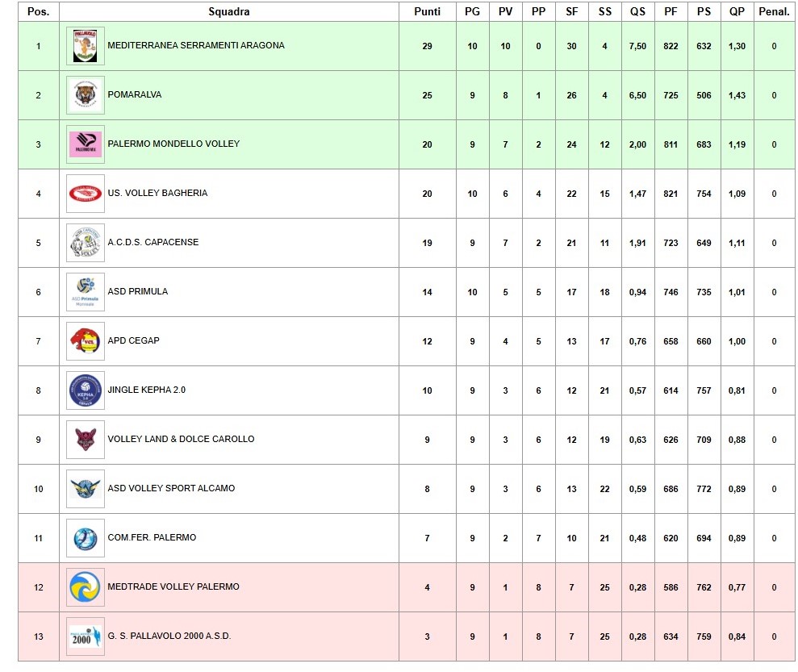Click the Jingle Kepha 2.0 blue badge

tap(85, 390)
